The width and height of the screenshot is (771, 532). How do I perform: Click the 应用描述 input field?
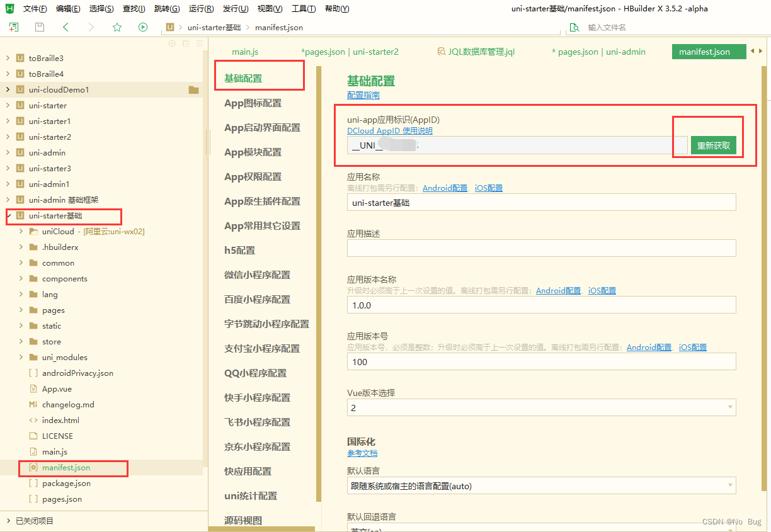click(542, 248)
